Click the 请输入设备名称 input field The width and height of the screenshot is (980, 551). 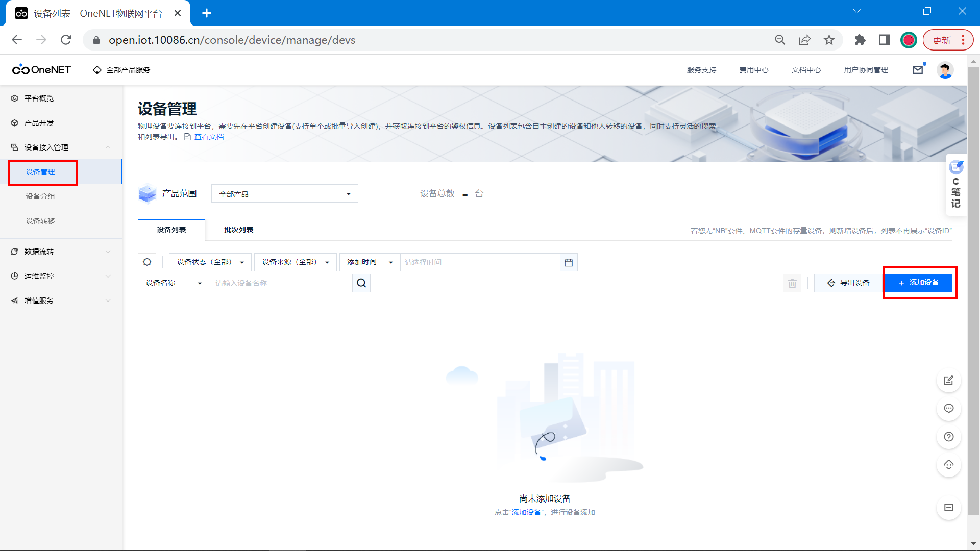point(280,283)
